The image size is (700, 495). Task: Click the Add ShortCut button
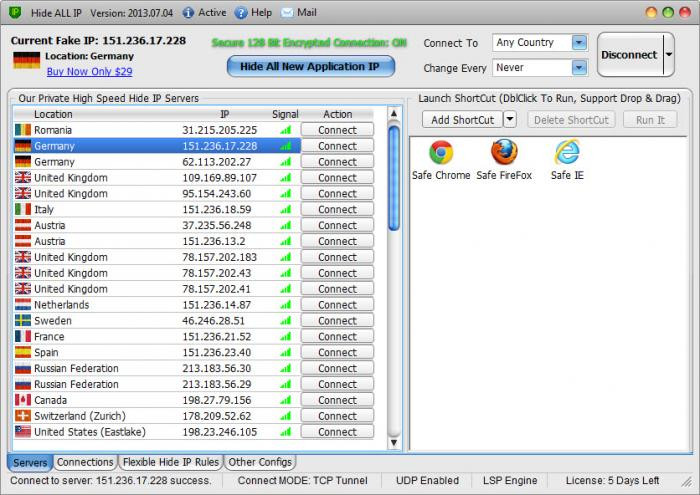(x=462, y=120)
